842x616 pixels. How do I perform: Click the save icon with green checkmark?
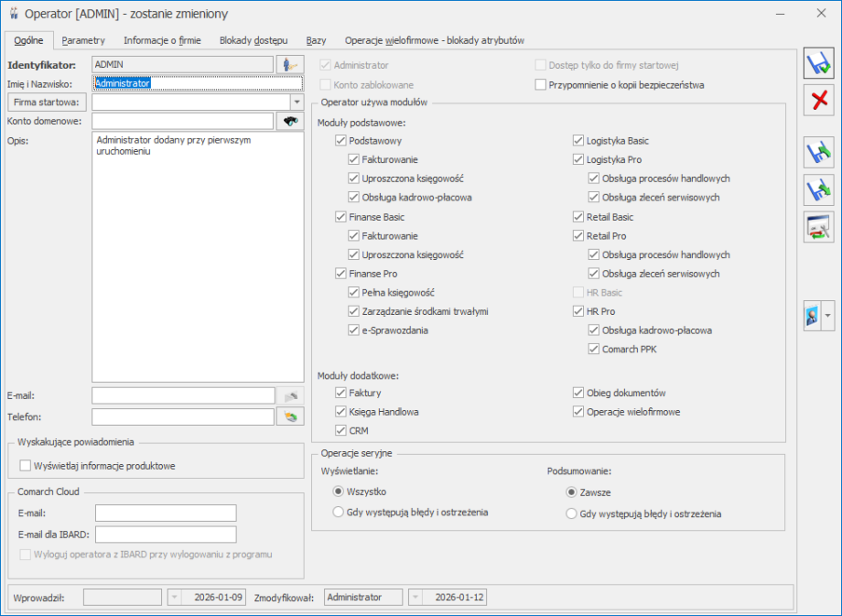point(817,63)
